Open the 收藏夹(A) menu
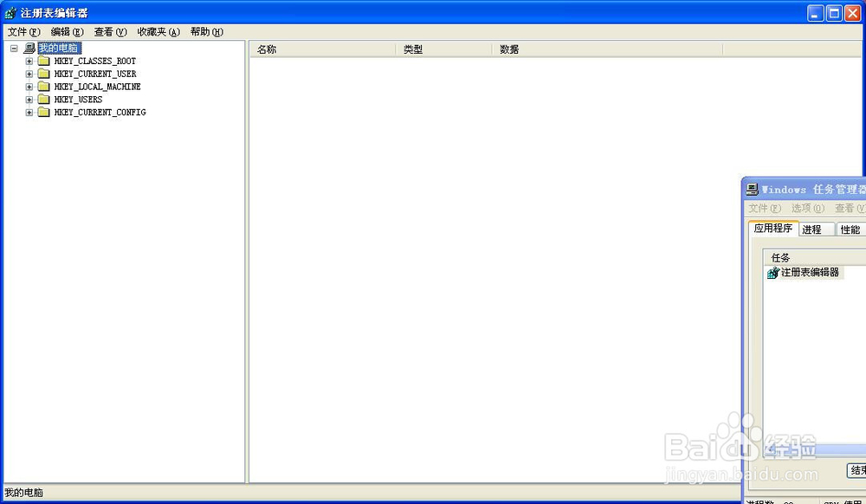The image size is (866, 504). pyautogui.click(x=158, y=32)
